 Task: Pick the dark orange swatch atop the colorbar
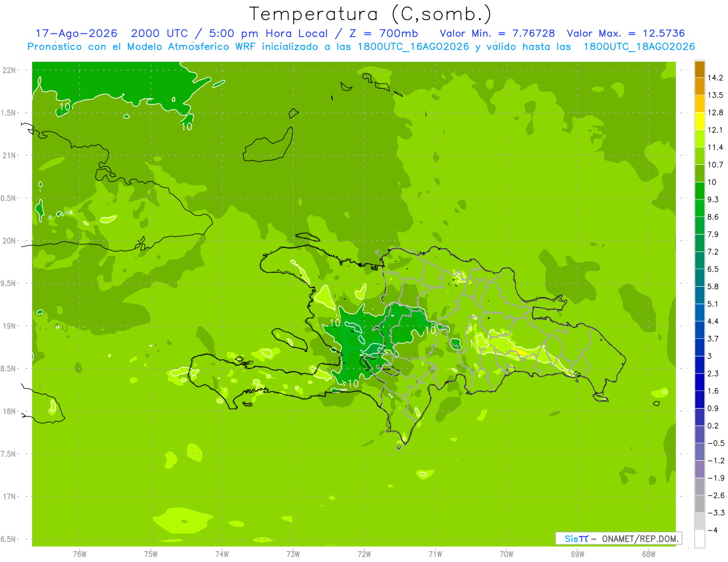(699, 69)
